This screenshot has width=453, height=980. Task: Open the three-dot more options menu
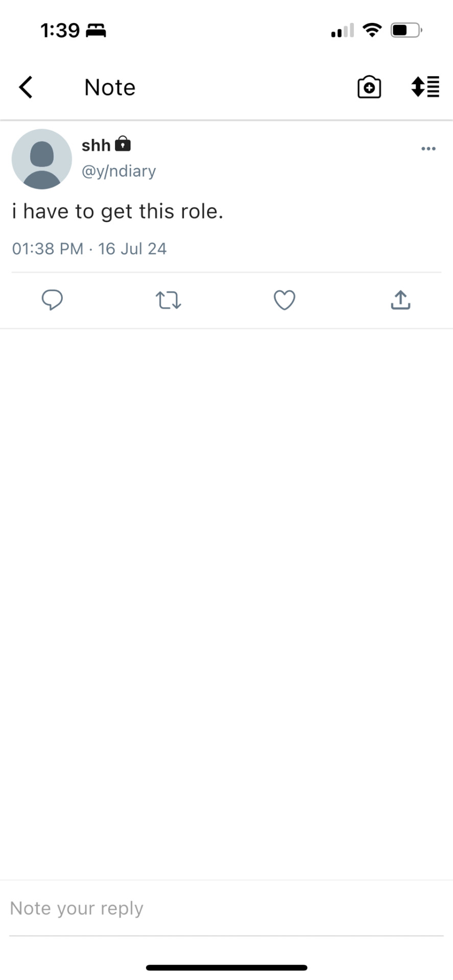coord(428,149)
